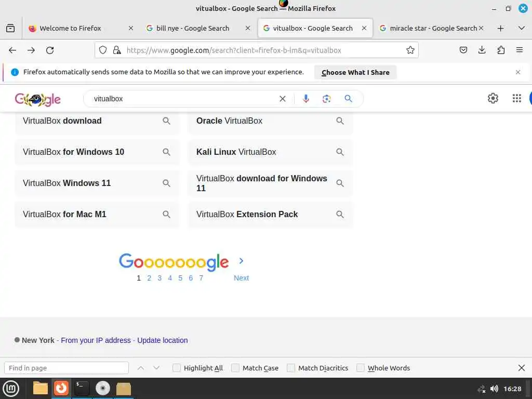Go to next results page chevron
532x399 pixels.
tap(241, 261)
